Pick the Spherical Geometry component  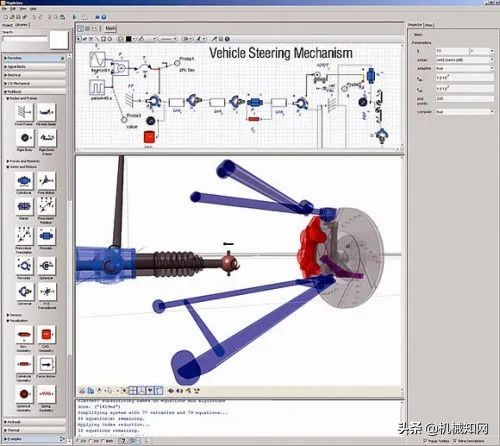[24, 394]
